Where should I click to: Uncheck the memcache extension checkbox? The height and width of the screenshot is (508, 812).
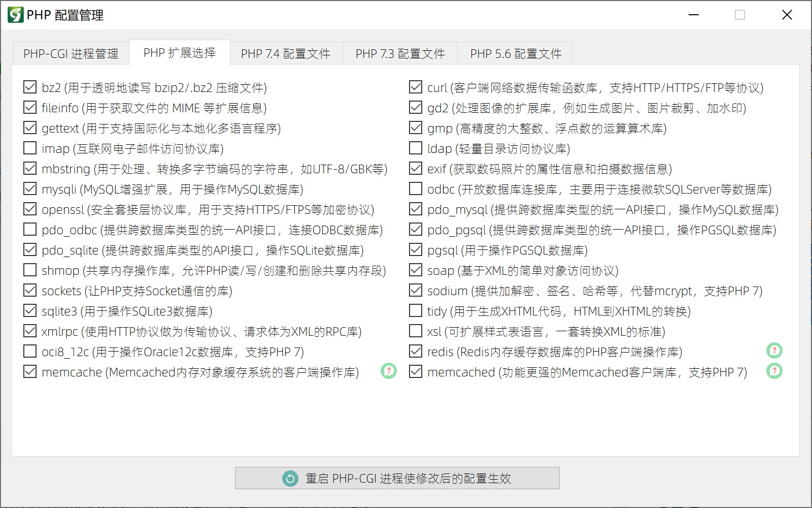[x=30, y=372]
